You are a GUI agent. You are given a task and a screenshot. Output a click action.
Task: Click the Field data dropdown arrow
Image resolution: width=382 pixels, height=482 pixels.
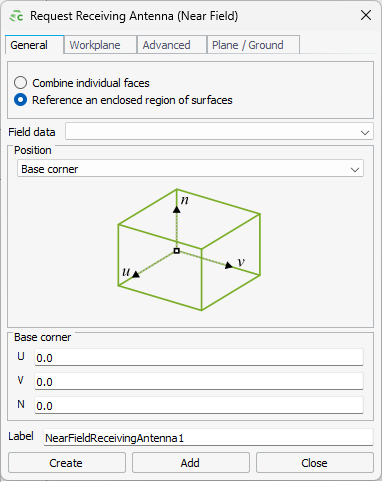(365, 132)
